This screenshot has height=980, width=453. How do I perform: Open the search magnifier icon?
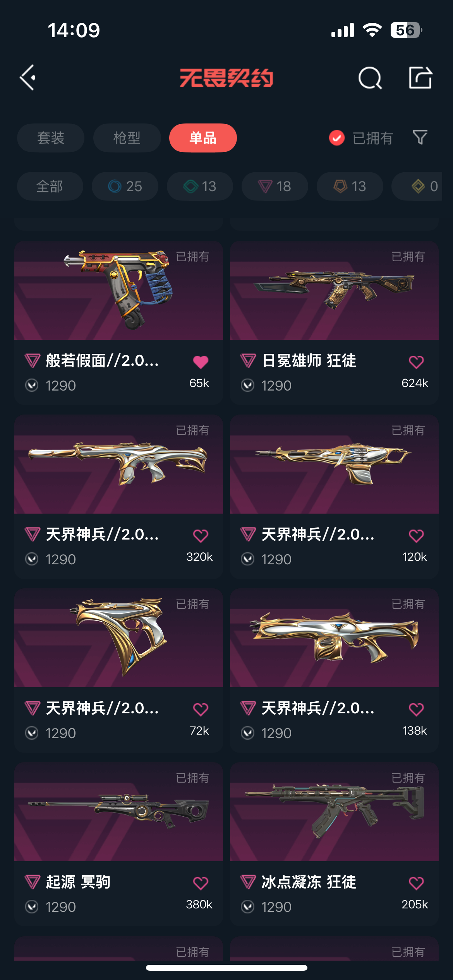[x=370, y=78]
